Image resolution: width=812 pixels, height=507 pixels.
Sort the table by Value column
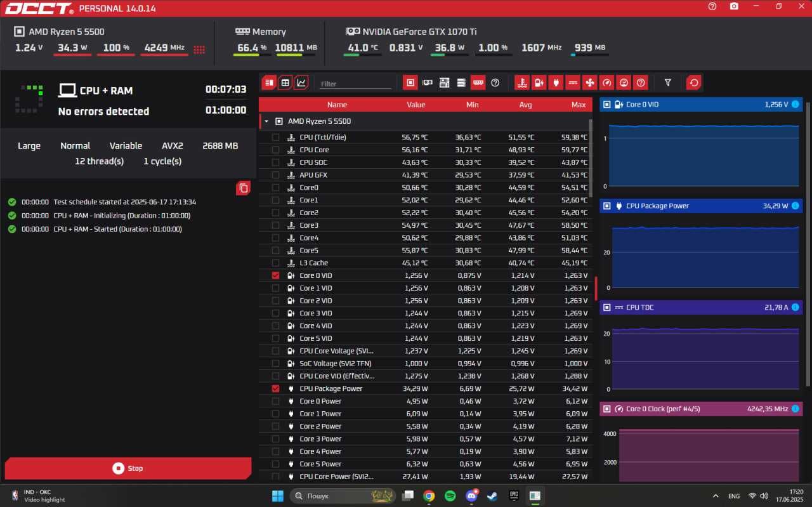[416, 105]
